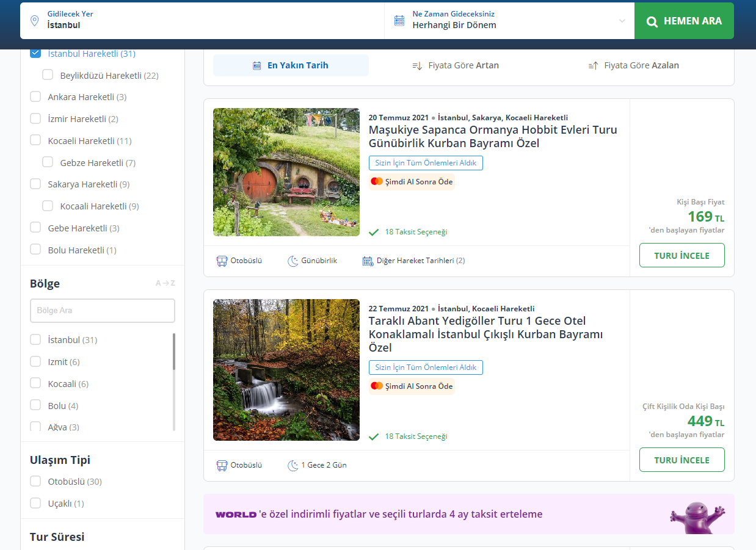756x550 pixels.
Task: Sort by Fiyata Göre Azalan
Action: click(633, 65)
